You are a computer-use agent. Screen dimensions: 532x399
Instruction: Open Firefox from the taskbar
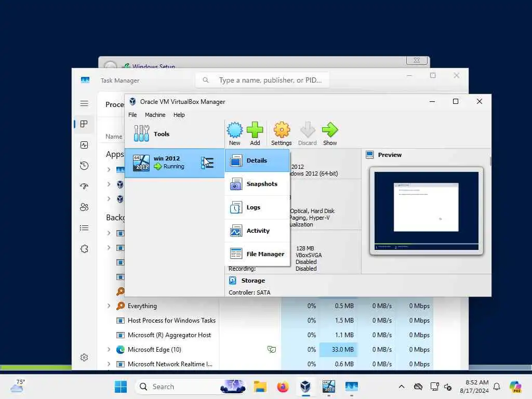click(283, 387)
